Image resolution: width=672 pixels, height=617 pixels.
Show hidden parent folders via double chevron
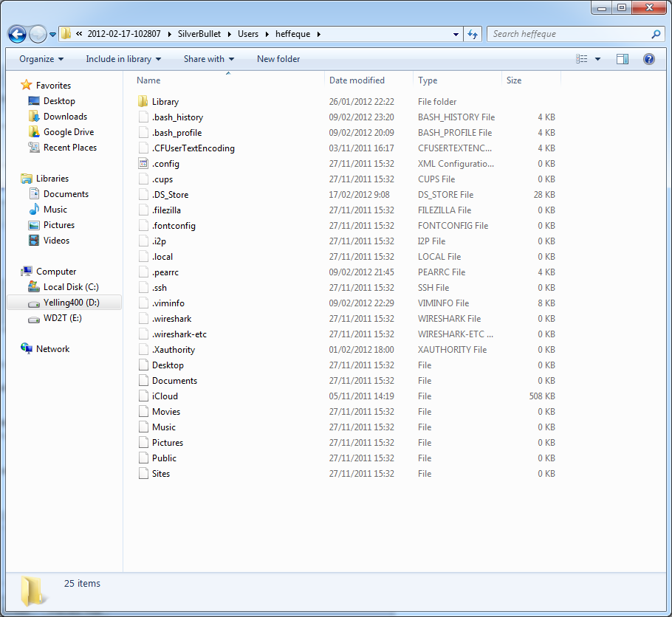pyautogui.click(x=79, y=34)
